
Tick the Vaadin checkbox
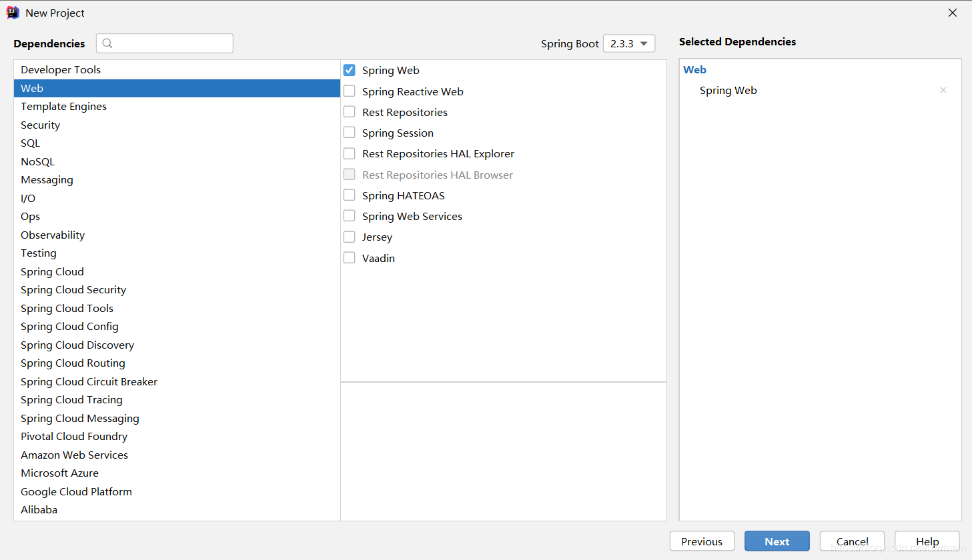[350, 258]
